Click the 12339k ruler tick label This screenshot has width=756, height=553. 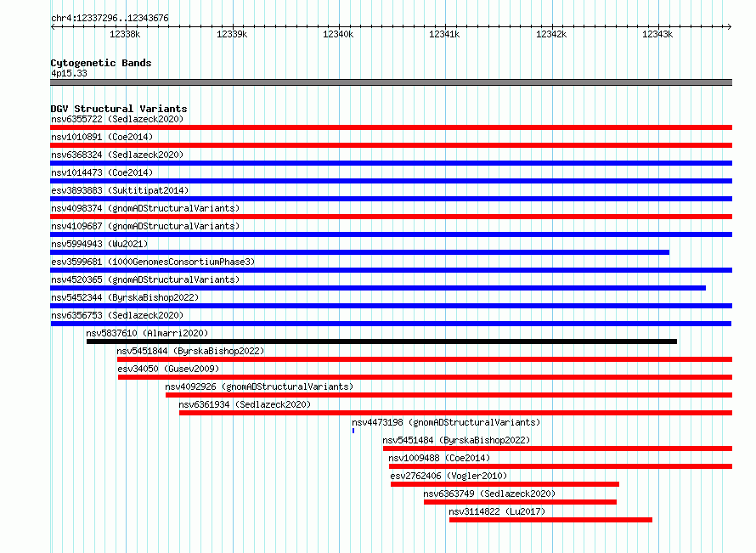pos(232,34)
